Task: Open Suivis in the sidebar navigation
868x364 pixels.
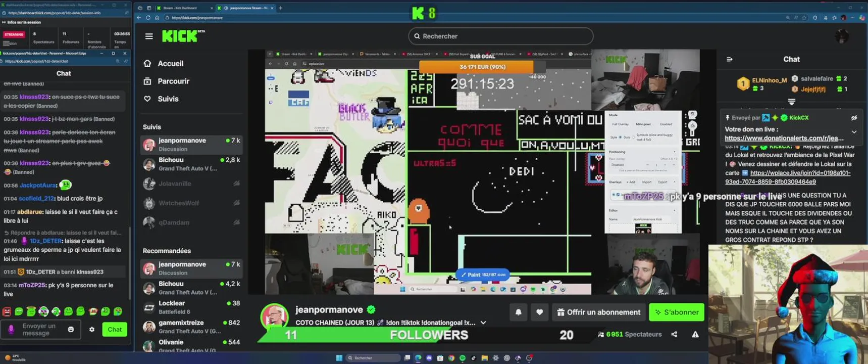Action: click(x=161, y=99)
